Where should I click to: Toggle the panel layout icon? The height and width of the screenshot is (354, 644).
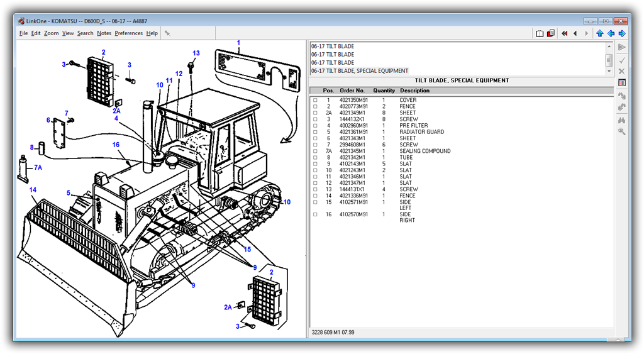pos(622,82)
